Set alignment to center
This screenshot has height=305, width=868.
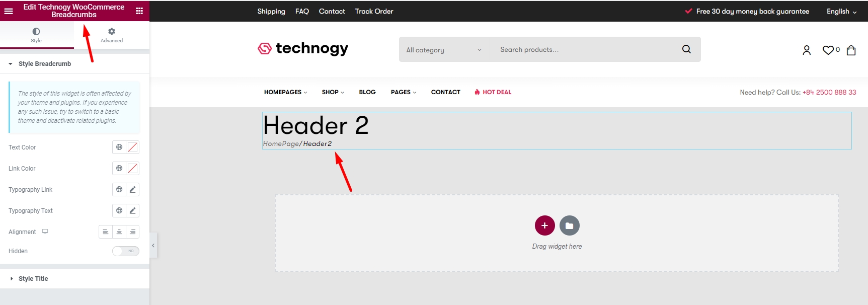pyautogui.click(x=119, y=232)
